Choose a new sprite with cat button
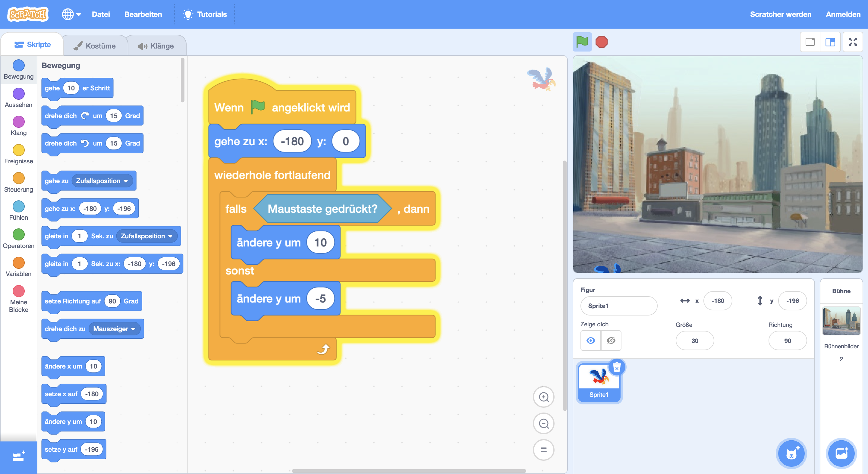Image resolution: width=868 pixels, height=474 pixels. click(x=791, y=454)
